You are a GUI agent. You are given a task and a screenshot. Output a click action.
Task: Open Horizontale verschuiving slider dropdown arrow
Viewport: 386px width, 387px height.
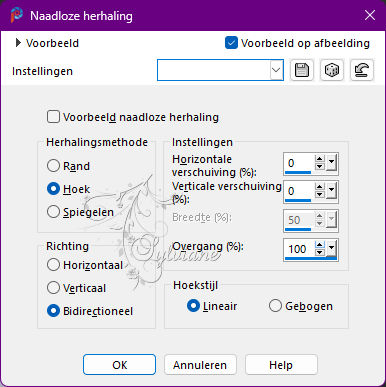pos(332,163)
